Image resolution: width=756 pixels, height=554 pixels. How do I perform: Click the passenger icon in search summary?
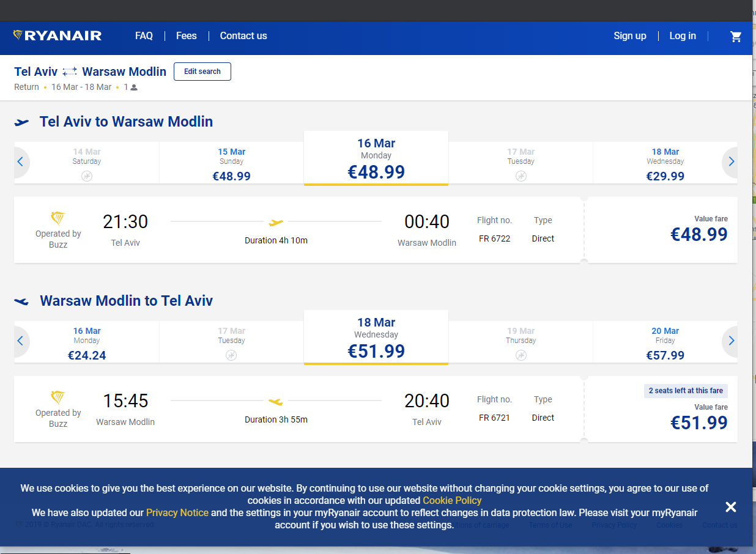coord(134,87)
